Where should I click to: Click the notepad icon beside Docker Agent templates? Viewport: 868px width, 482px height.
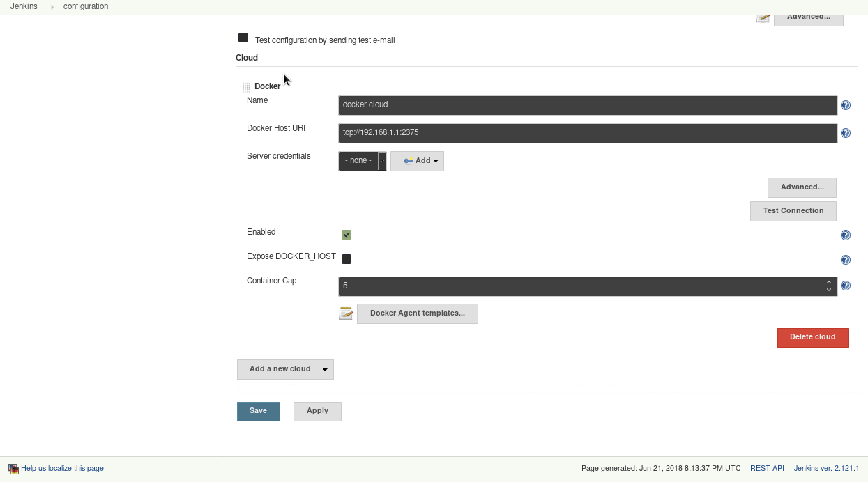coord(346,313)
